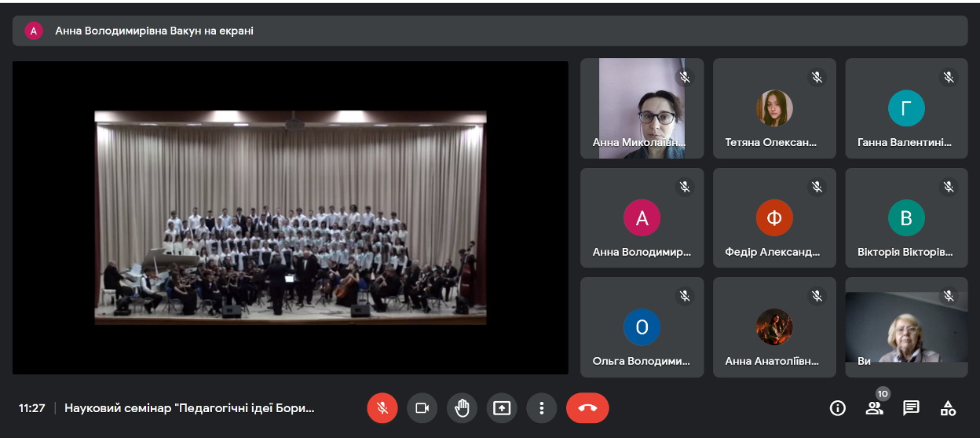The width and height of the screenshot is (980, 438).
Task: Click muted mic icon on Ольга Володими tile
Action: click(685, 296)
